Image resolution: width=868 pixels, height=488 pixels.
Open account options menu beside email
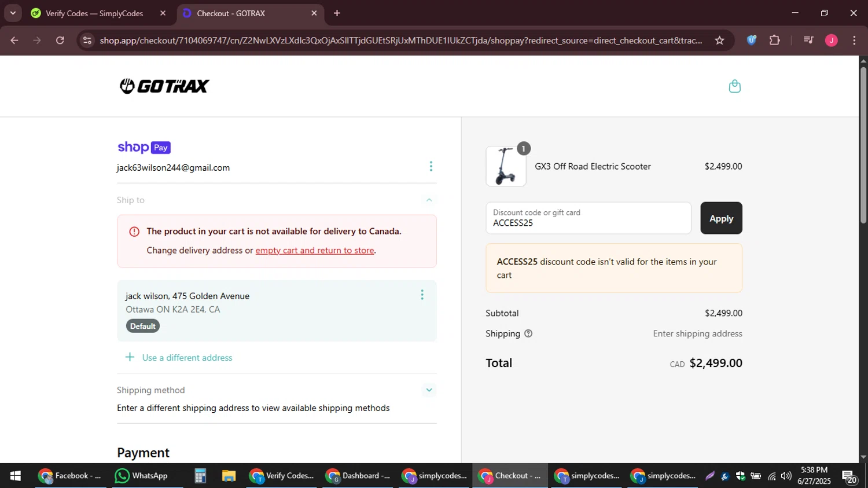(431, 167)
